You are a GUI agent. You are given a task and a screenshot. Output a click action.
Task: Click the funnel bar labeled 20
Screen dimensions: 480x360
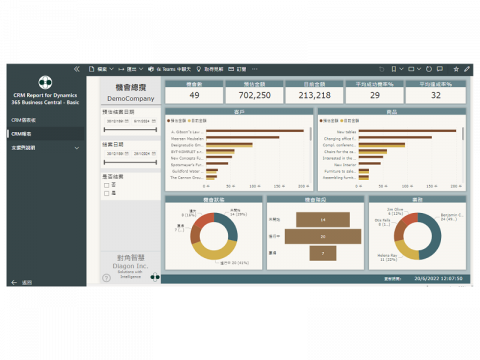(x=323, y=236)
